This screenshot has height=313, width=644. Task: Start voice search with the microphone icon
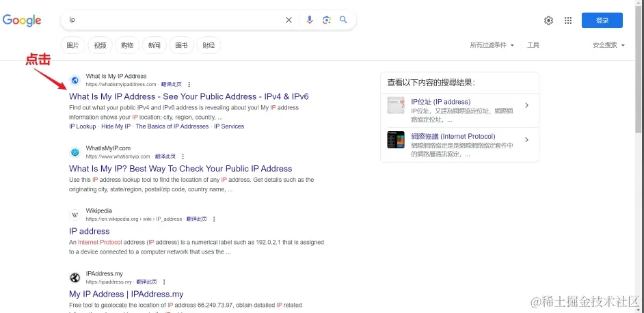point(310,20)
